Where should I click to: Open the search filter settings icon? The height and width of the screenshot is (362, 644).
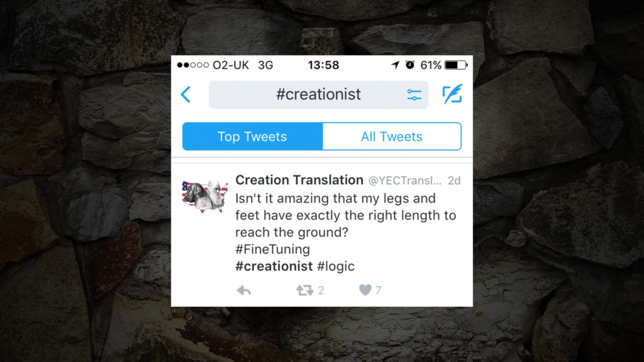414,95
